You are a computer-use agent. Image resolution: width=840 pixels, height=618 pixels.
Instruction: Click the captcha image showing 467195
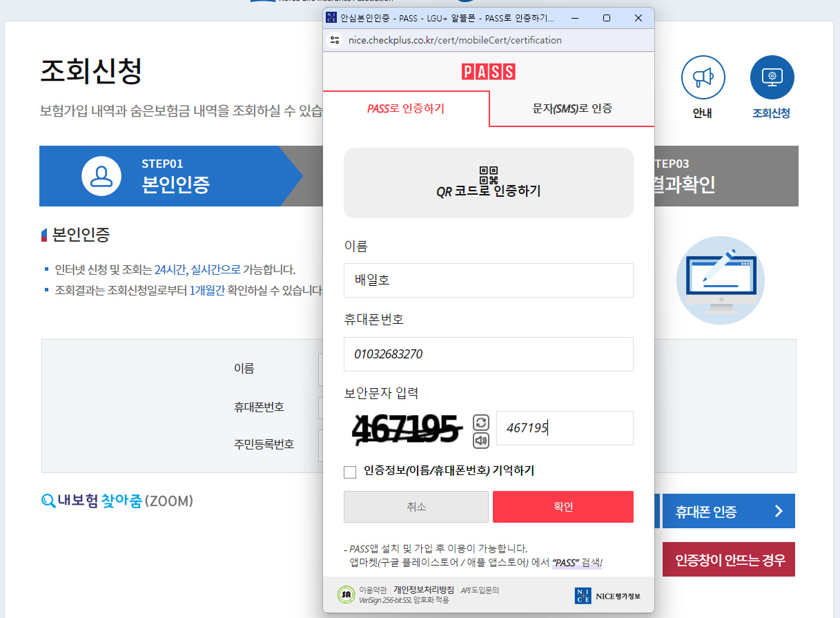[407, 428]
